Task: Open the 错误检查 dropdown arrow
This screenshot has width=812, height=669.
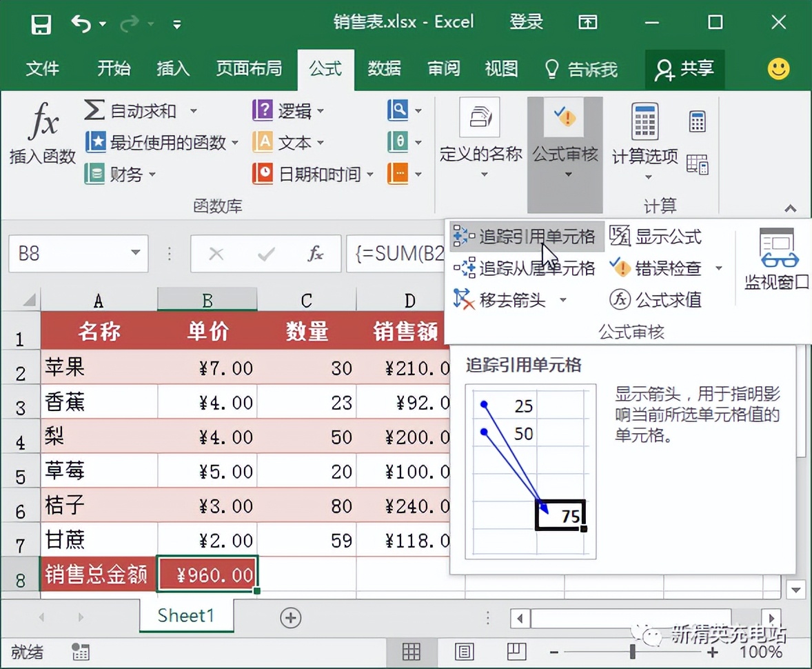Action: pyautogui.click(x=718, y=269)
